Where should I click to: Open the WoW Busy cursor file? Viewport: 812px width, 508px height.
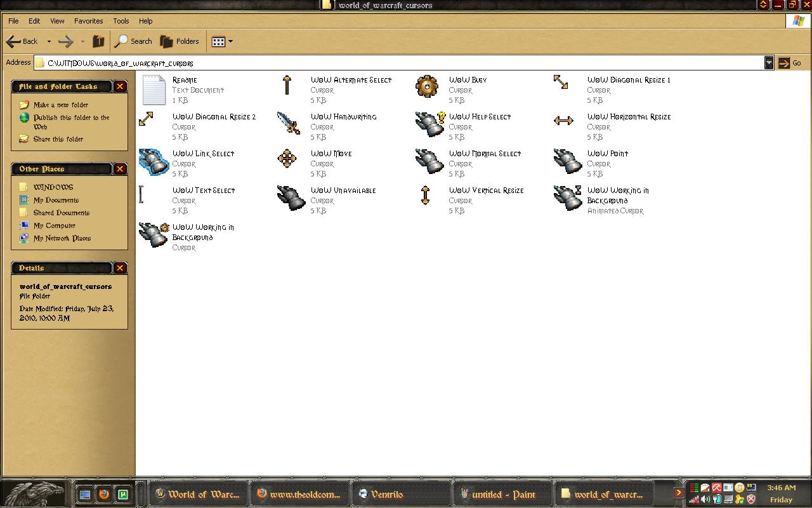click(x=427, y=87)
